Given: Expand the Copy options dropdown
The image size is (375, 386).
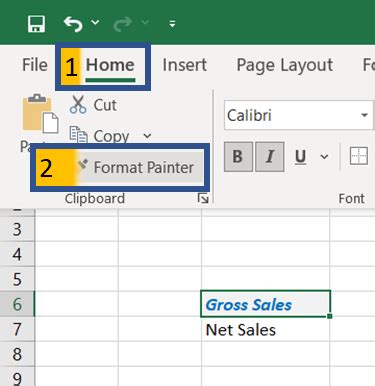Looking at the screenshot, I should pyautogui.click(x=147, y=136).
